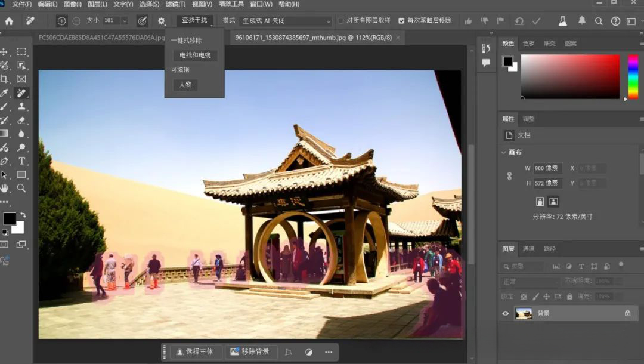This screenshot has width=644, height=364.
Task: Select the Rectangle shape tool
Action: pyautogui.click(x=21, y=175)
